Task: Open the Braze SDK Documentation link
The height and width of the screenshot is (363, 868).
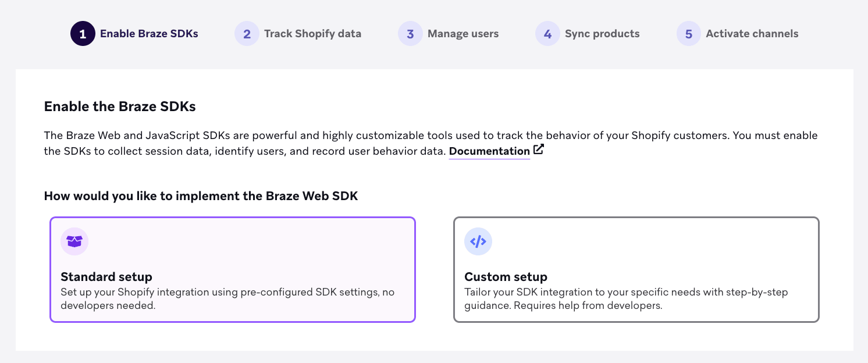Action: click(489, 151)
